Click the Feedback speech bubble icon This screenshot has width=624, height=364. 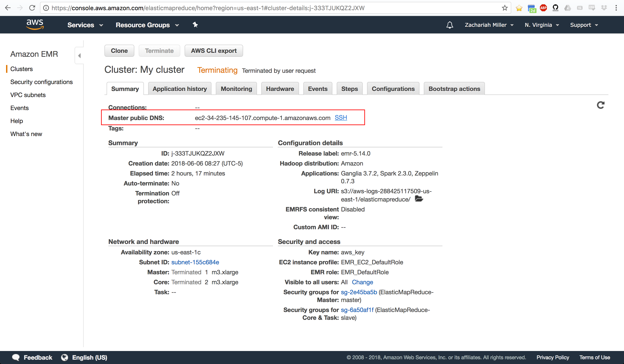[16, 357]
